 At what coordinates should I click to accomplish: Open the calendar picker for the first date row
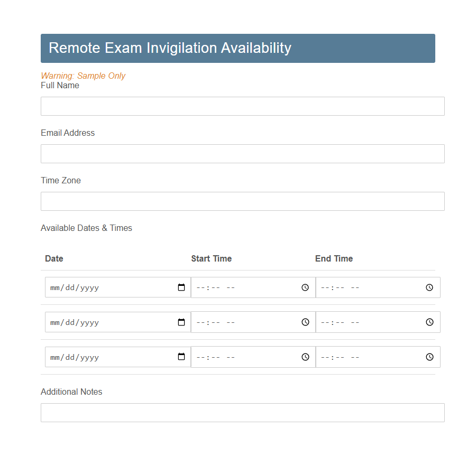[x=181, y=287]
